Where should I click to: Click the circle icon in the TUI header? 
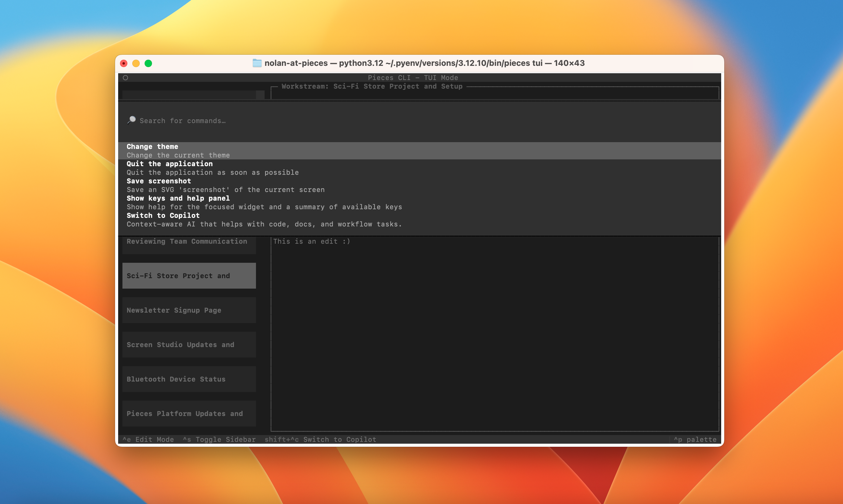tap(125, 78)
